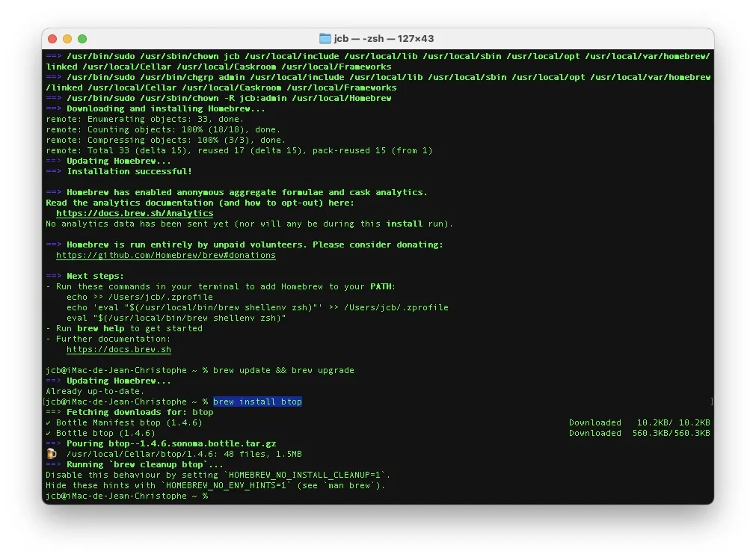This screenshot has width=756, height=560.
Task: Place cursor at the final jcb@iMac prompt
Action: pos(212,496)
